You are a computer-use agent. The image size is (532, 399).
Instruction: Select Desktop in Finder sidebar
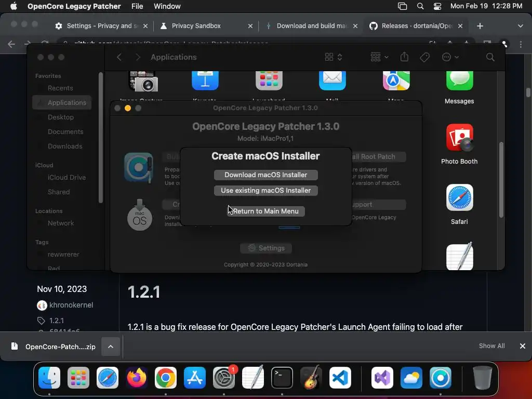pos(62,117)
